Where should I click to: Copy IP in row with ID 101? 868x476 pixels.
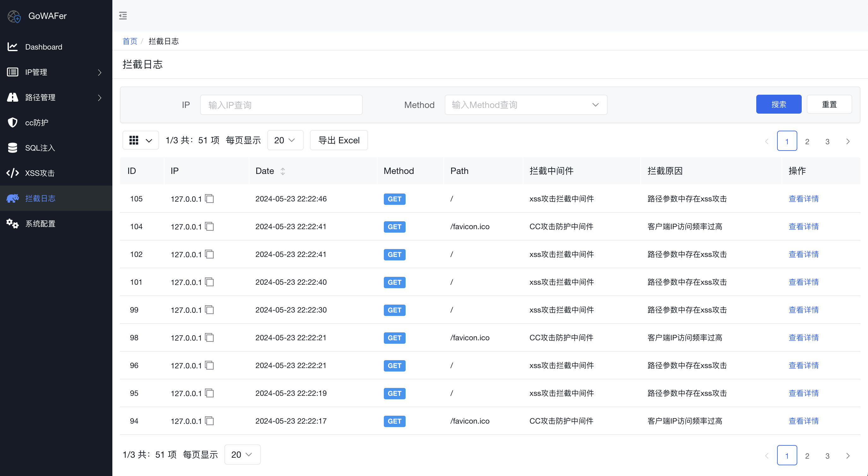click(x=209, y=282)
